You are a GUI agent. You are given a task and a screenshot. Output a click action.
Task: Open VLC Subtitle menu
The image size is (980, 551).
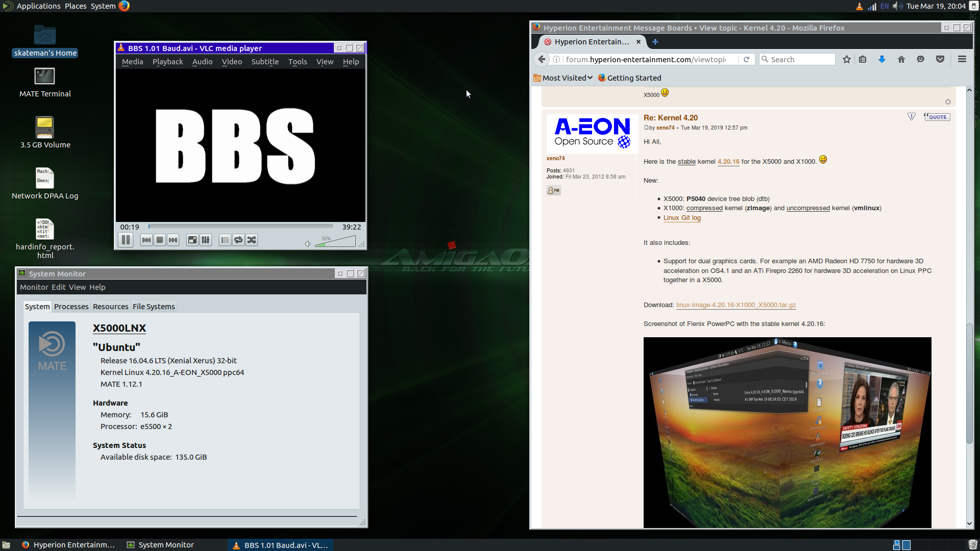(x=265, y=62)
